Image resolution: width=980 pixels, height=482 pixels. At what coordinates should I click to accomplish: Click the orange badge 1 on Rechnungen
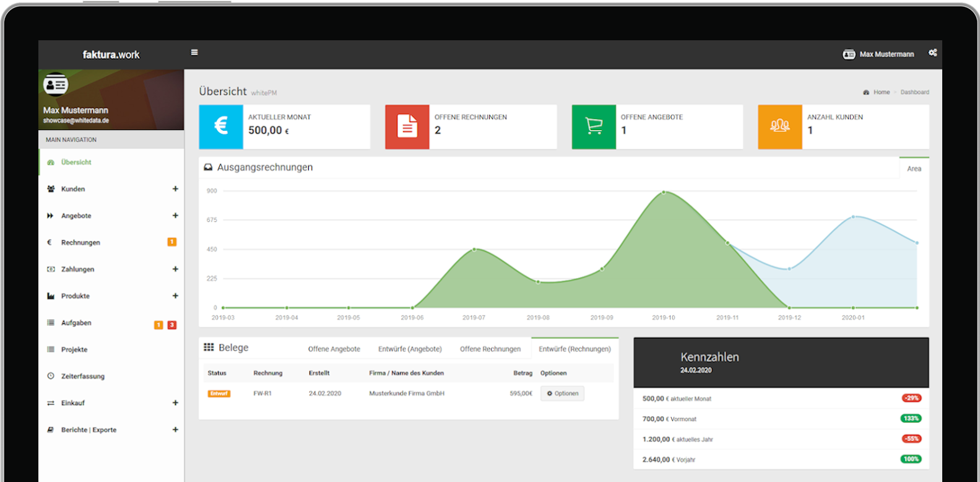click(x=172, y=242)
